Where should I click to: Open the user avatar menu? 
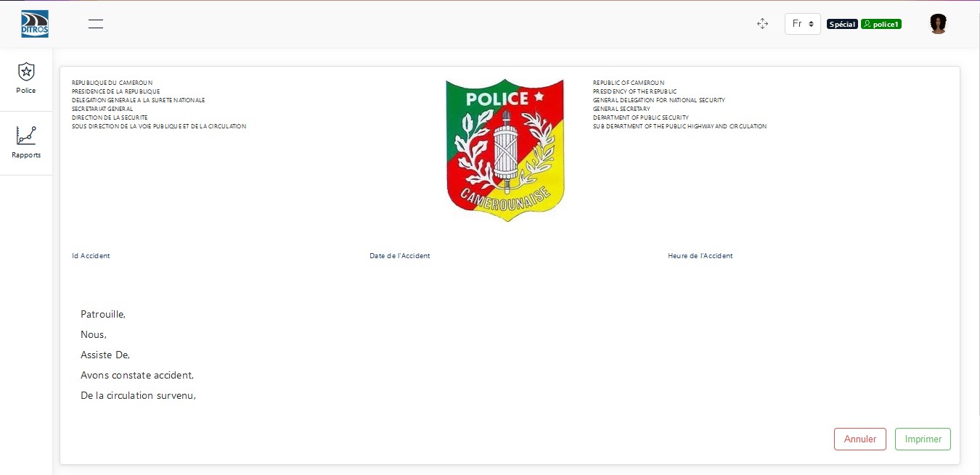click(x=938, y=24)
